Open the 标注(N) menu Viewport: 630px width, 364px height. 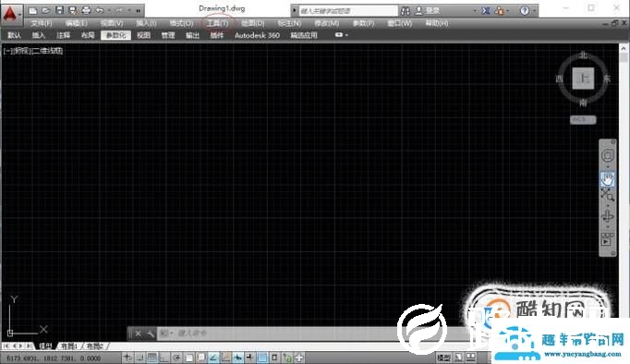pyautogui.click(x=289, y=23)
